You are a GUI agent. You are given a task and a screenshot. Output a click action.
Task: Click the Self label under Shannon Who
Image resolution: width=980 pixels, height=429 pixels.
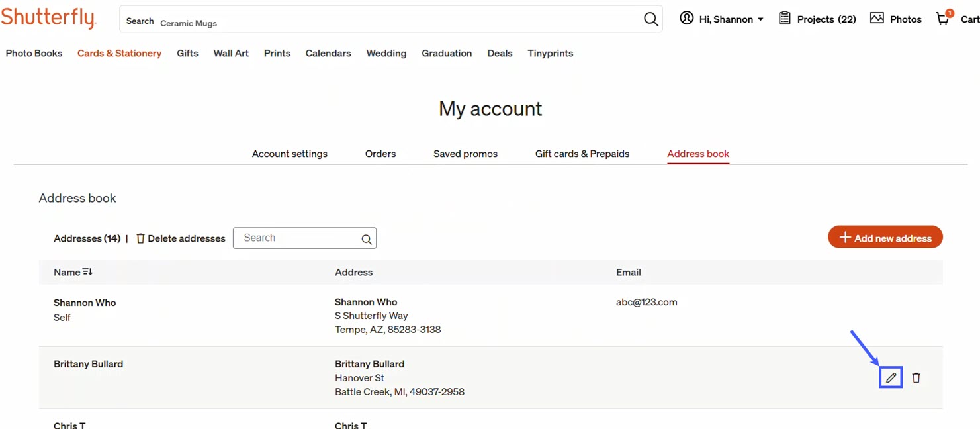click(62, 318)
